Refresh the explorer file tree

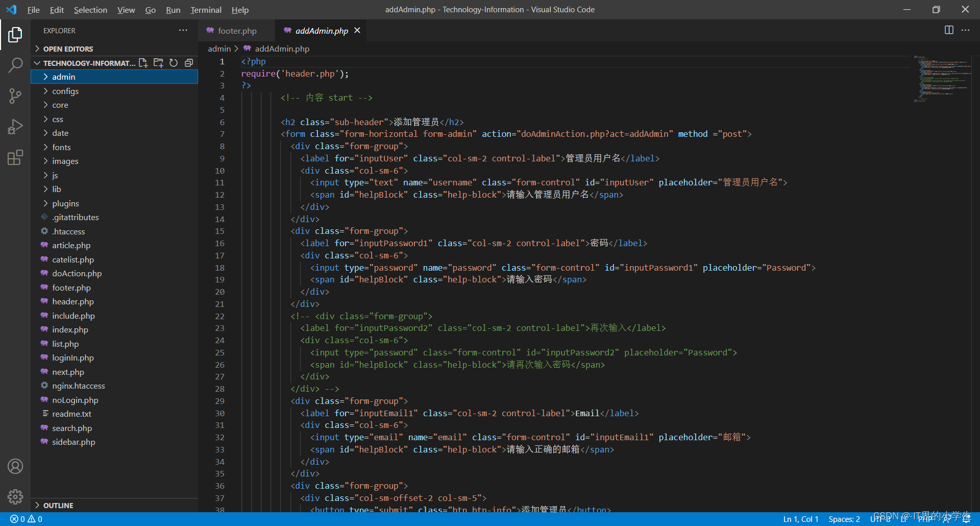[174, 63]
